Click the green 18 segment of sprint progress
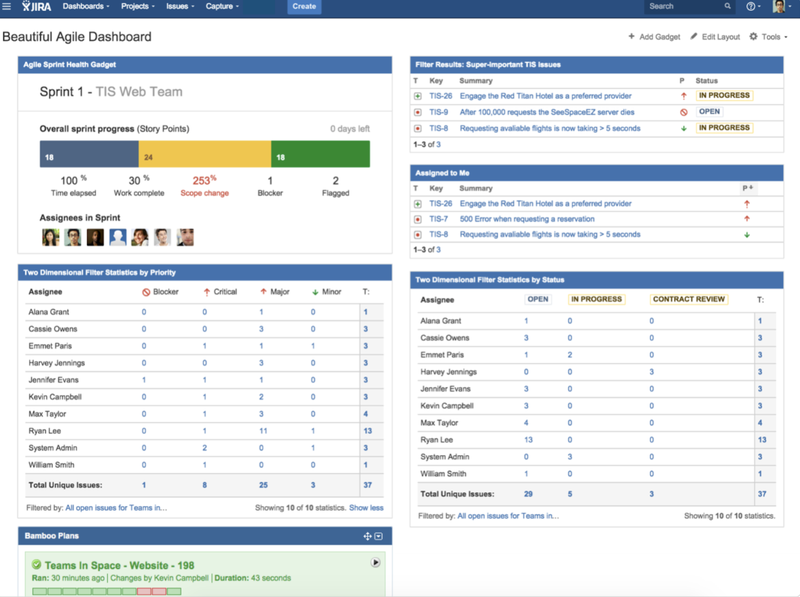This screenshot has width=800, height=597. [320, 154]
